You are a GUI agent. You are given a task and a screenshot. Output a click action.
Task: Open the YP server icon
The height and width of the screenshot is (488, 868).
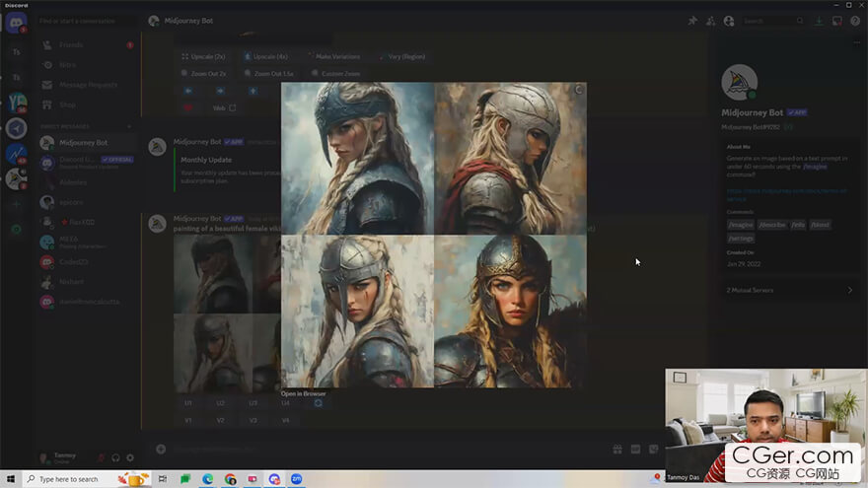tap(17, 103)
